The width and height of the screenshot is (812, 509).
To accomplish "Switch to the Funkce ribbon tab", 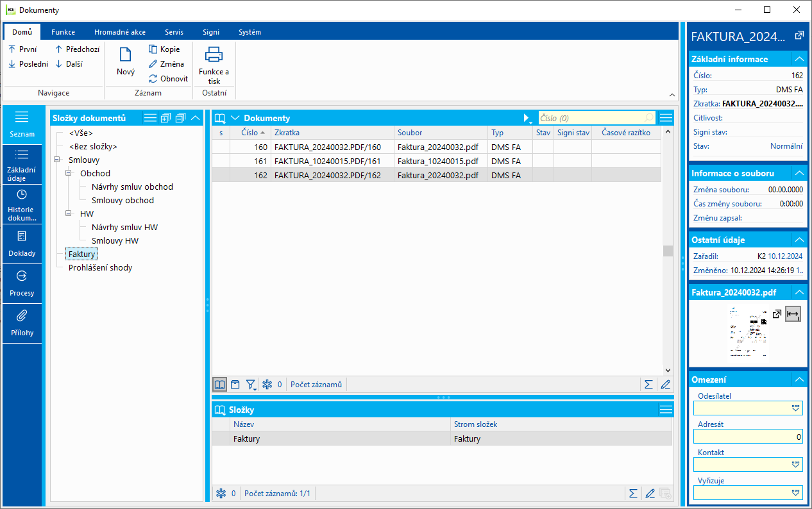I will click(63, 32).
